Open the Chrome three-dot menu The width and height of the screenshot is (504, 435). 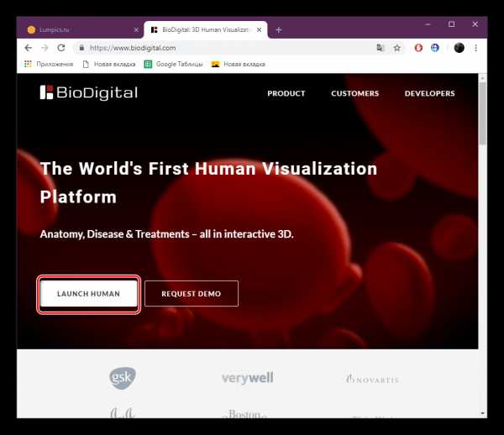475,48
